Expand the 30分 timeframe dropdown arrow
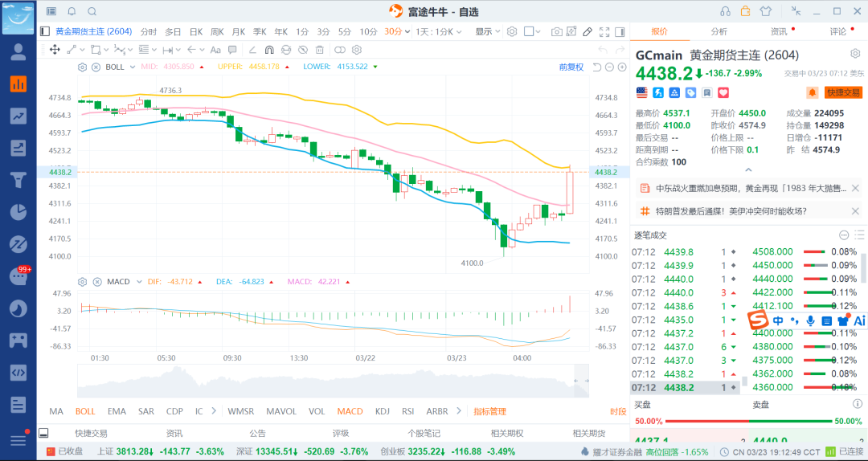The height and width of the screenshot is (461, 868). (407, 31)
